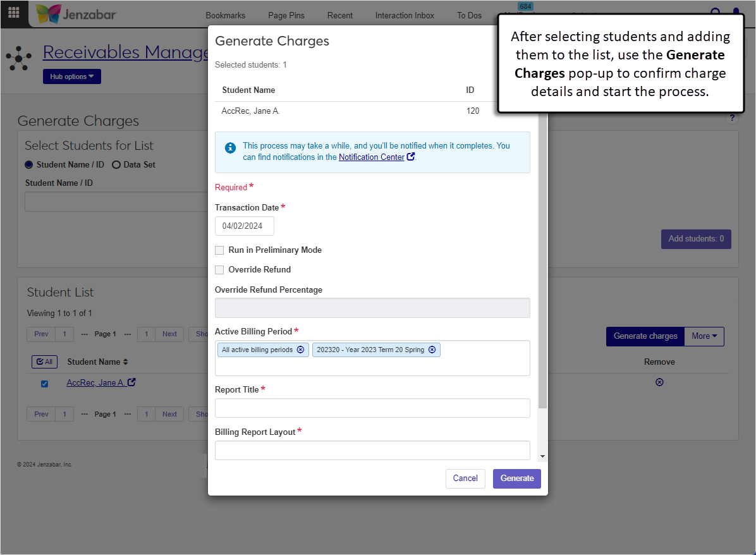
Task: Click the Report Title input field
Action: [x=372, y=408]
